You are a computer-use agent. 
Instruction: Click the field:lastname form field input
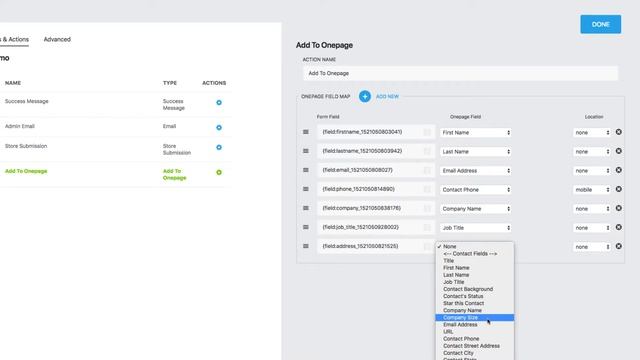tap(376, 151)
